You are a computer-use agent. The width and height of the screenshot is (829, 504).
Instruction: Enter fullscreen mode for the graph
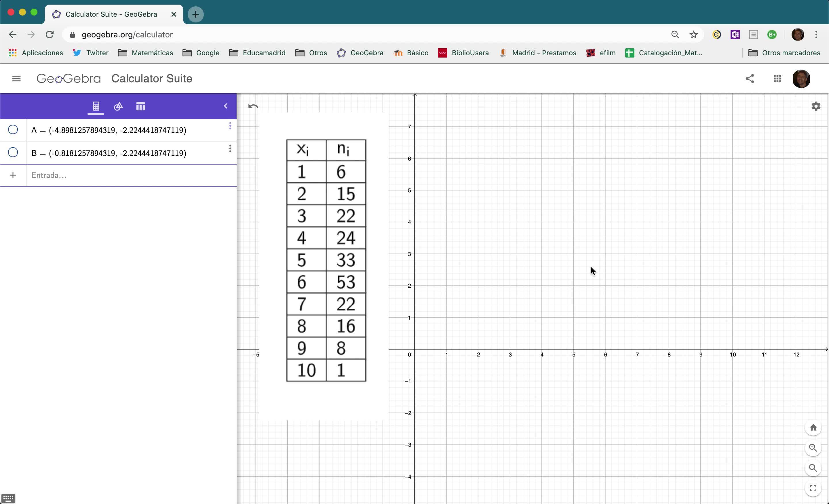coord(813,488)
